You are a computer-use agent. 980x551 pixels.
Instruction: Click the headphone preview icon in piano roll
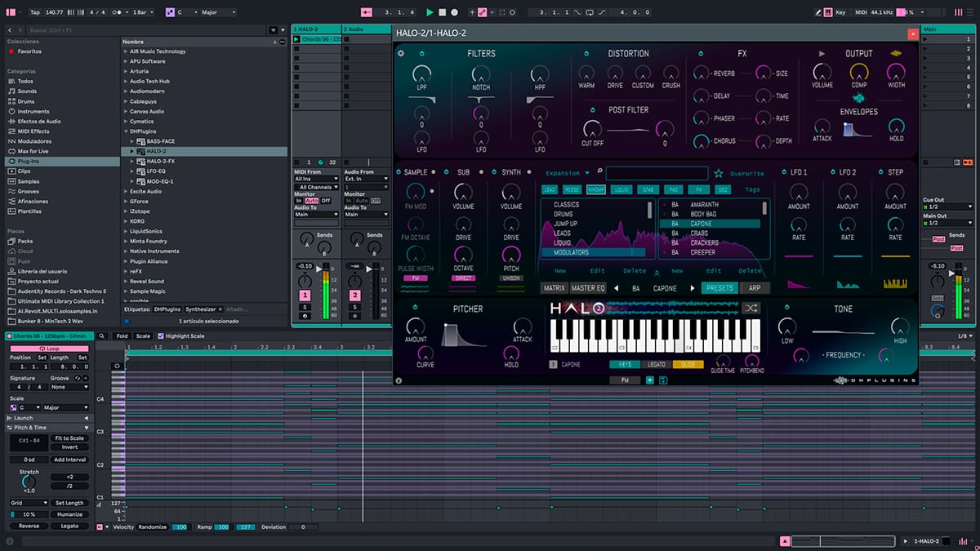point(118,366)
